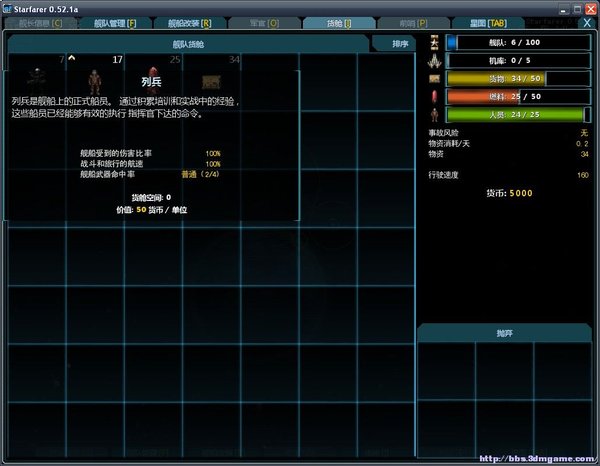Click the 舰船受到的伤害比率 stat line

click(x=150, y=153)
